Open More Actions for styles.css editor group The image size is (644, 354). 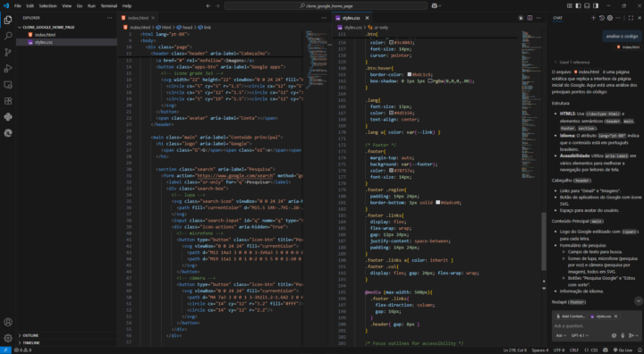click(538, 18)
